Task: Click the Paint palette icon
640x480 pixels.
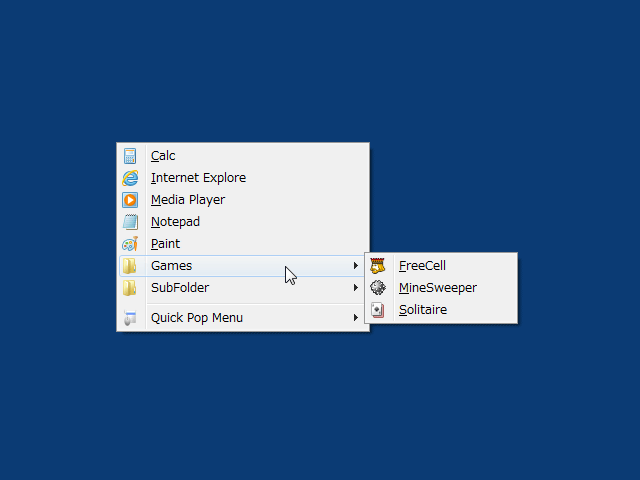Action: [130, 244]
